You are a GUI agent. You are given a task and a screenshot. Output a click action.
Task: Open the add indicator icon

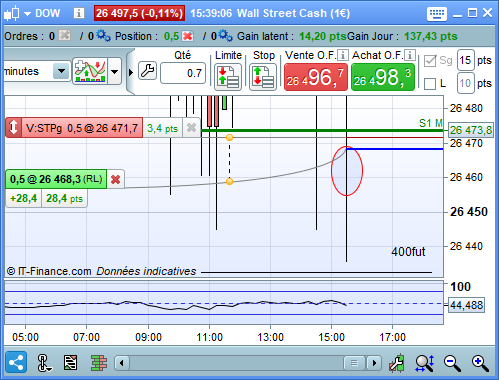(x=90, y=71)
